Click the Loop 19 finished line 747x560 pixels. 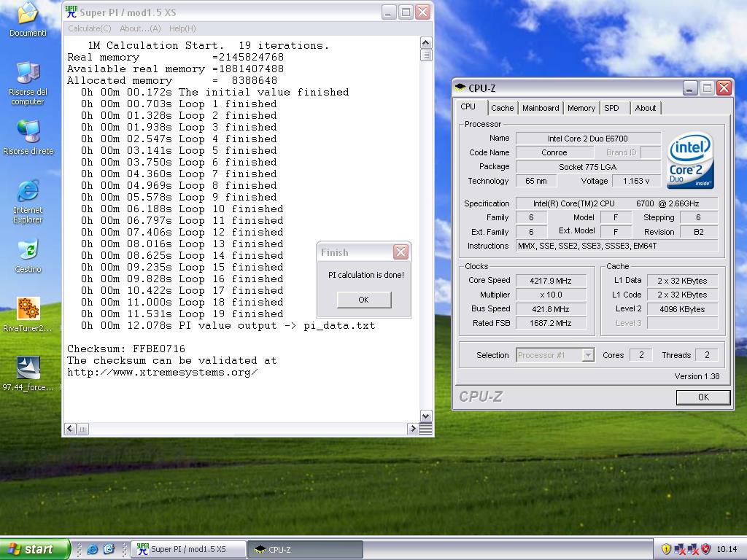click(x=182, y=314)
